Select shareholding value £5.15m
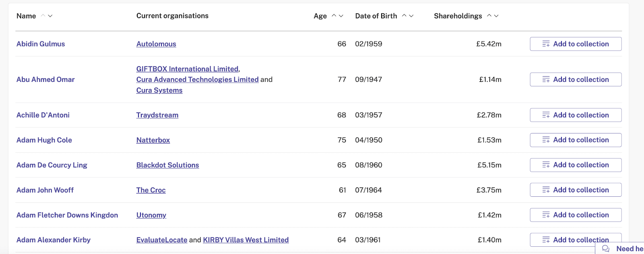The height and width of the screenshot is (254, 644). pyautogui.click(x=489, y=165)
